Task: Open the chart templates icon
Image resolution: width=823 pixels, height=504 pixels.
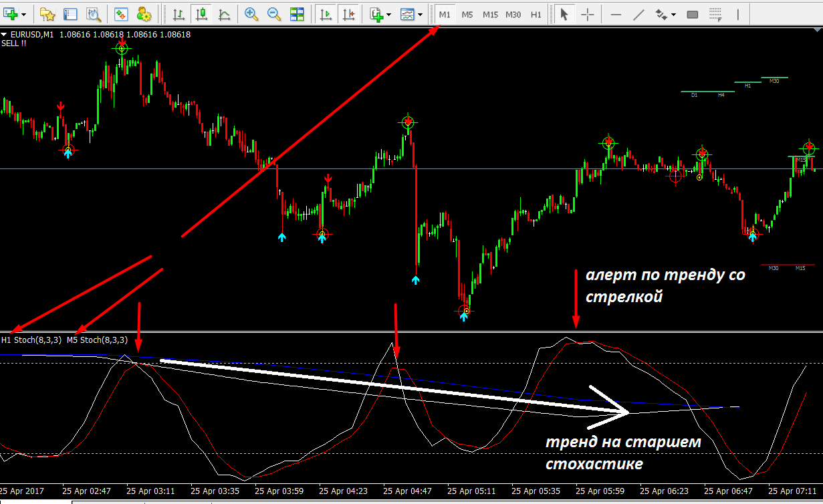Action: pyautogui.click(x=406, y=14)
